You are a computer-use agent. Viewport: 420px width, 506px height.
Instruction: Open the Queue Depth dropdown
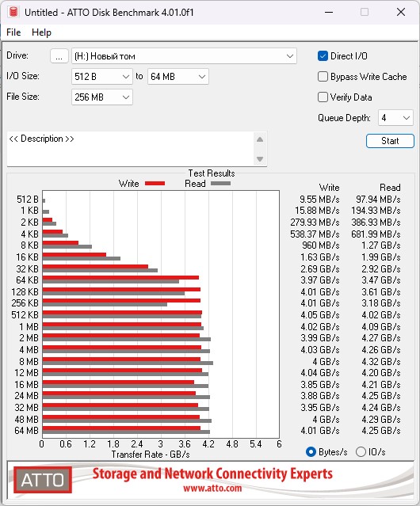click(x=395, y=118)
